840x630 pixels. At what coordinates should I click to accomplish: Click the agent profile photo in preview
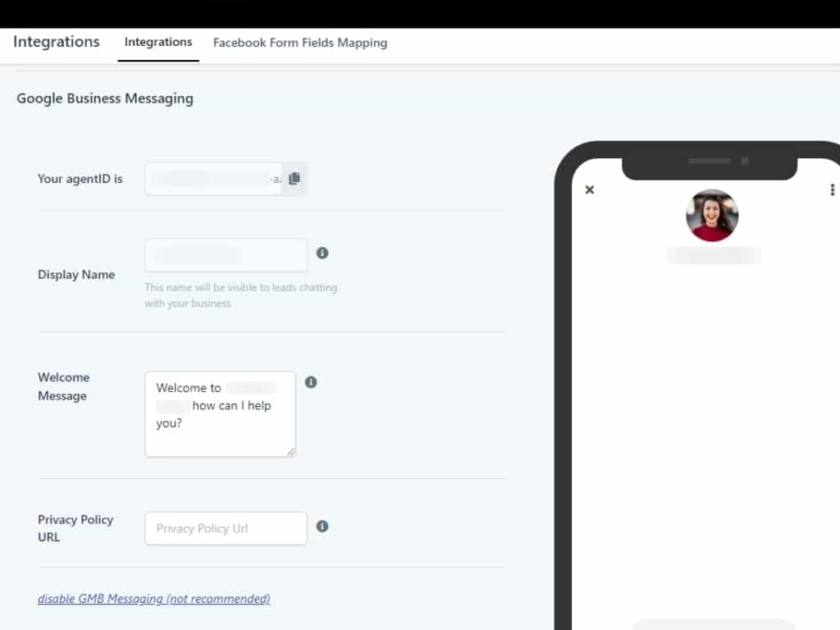tap(712, 215)
